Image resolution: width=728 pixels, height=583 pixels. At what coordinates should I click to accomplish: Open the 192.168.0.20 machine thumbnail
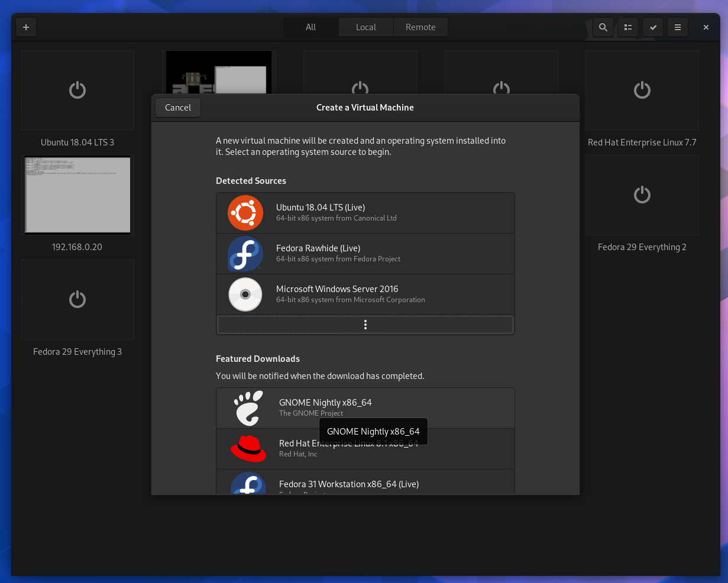tap(77, 195)
